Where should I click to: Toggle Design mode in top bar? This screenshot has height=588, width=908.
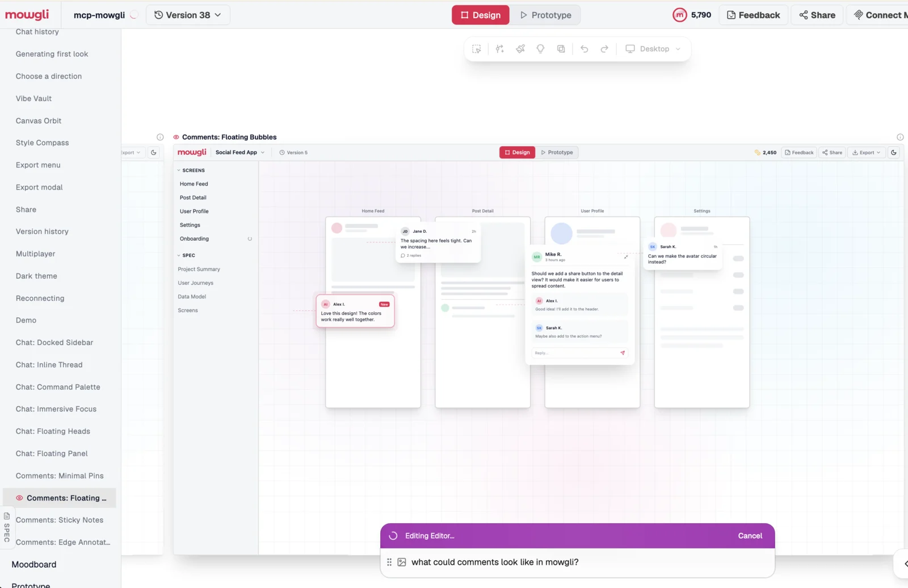click(481, 15)
